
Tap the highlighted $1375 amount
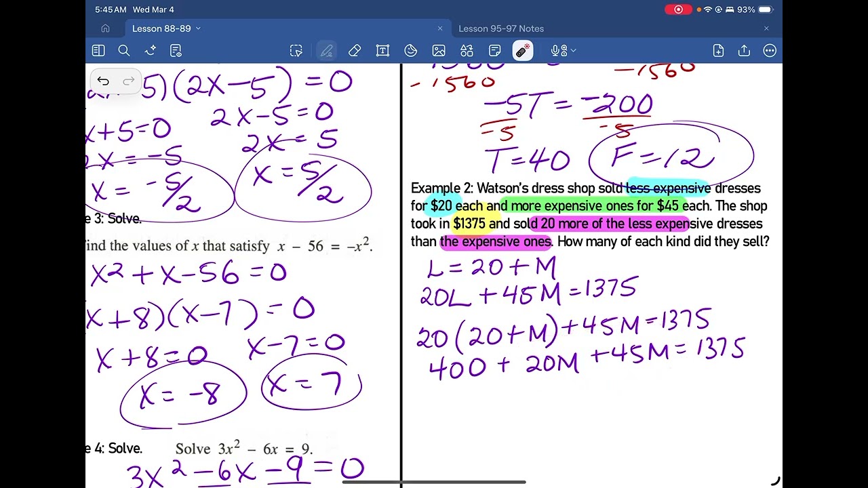coord(469,224)
